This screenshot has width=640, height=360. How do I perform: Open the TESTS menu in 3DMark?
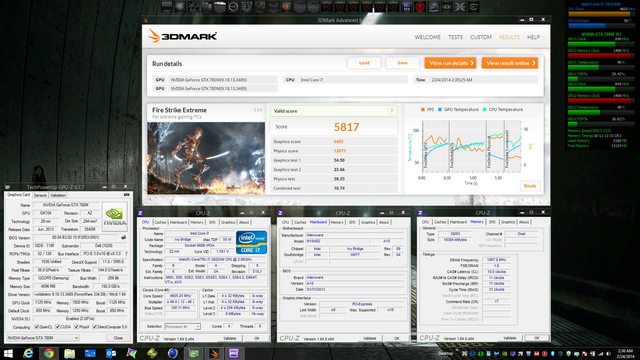(456, 37)
